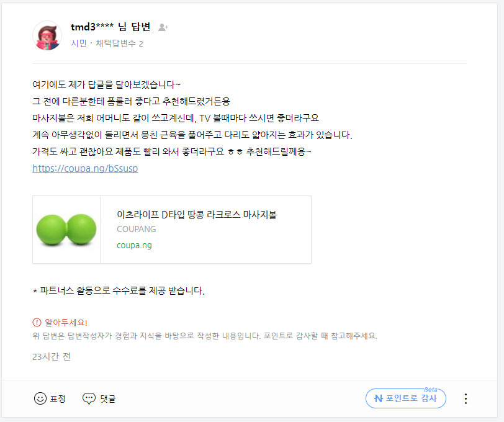
Task: Open the tmd3**** profile avatar
Action: coord(47,35)
